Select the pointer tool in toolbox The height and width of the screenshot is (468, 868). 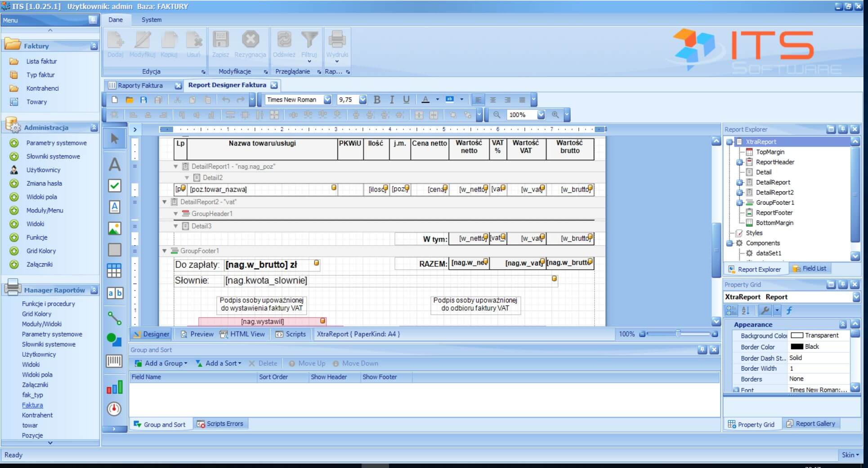[114, 139]
